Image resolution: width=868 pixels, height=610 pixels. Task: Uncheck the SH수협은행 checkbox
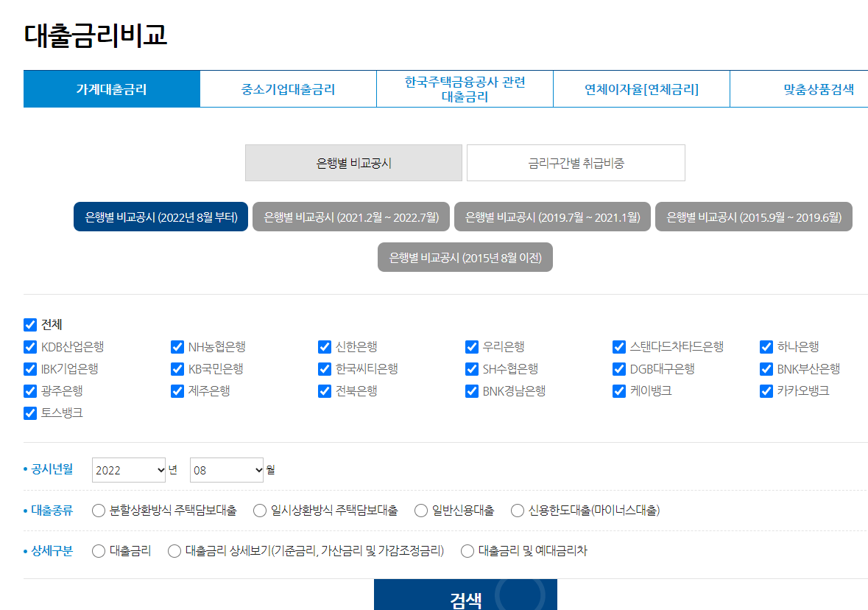(x=472, y=369)
